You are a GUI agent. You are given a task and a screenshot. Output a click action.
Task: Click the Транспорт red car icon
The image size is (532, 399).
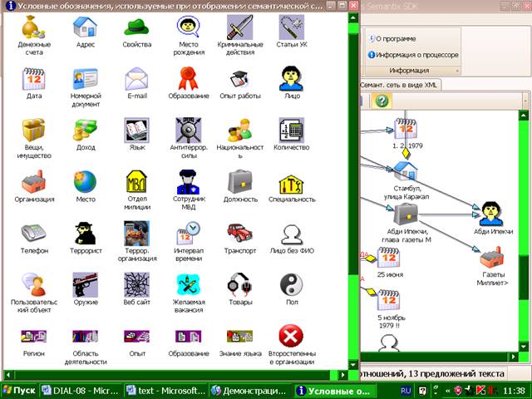tap(240, 233)
